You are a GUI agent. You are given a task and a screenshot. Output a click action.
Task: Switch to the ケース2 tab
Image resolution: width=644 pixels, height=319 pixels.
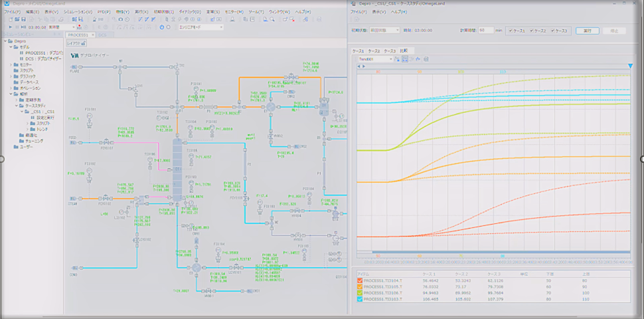click(x=374, y=51)
